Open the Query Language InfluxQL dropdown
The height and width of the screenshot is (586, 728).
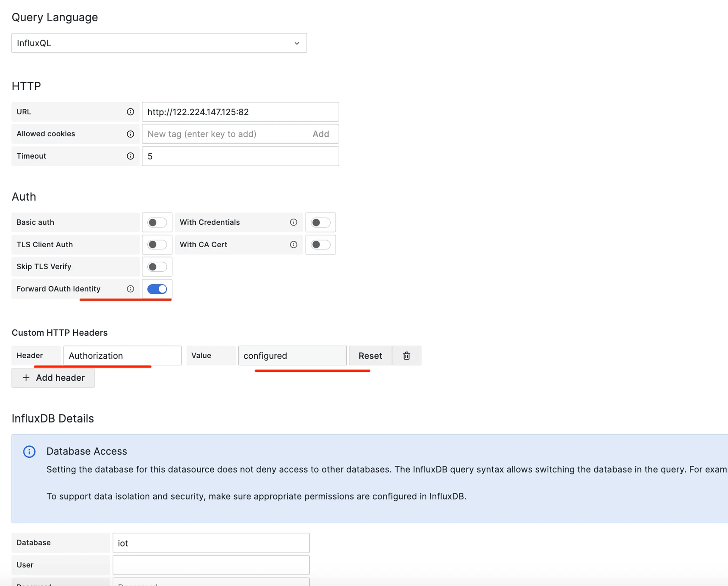click(159, 43)
